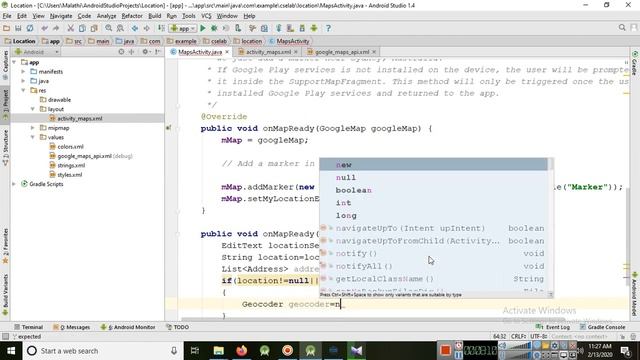Image resolution: width=640 pixels, height=360 pixels.
Task: Open Firefox from the Windows taskbar
Action: pos(242,351)
